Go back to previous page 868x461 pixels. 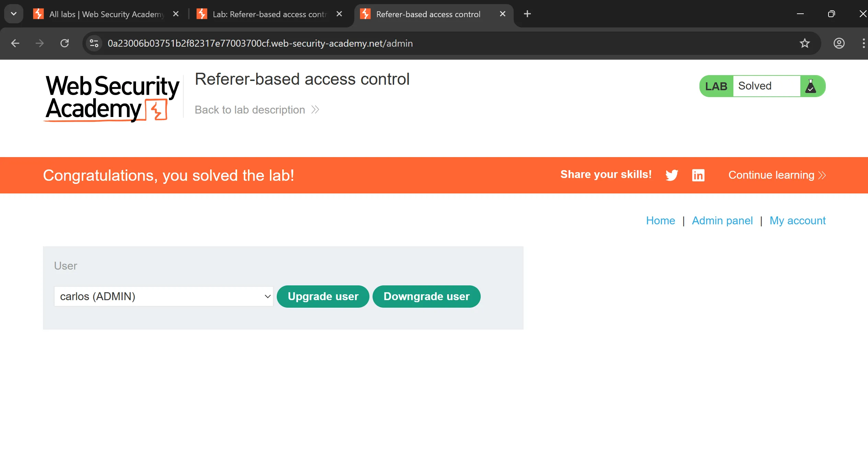[x=15, y=44]
